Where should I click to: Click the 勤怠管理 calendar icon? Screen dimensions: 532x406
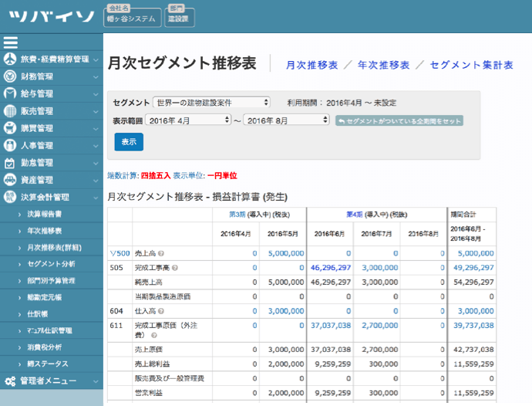10,163
